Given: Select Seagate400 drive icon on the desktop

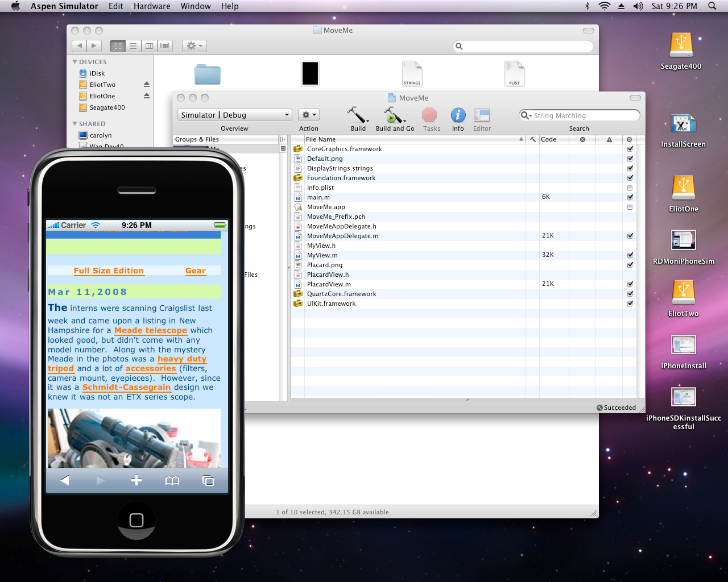Looking at the screenshot, I should 681,45.
